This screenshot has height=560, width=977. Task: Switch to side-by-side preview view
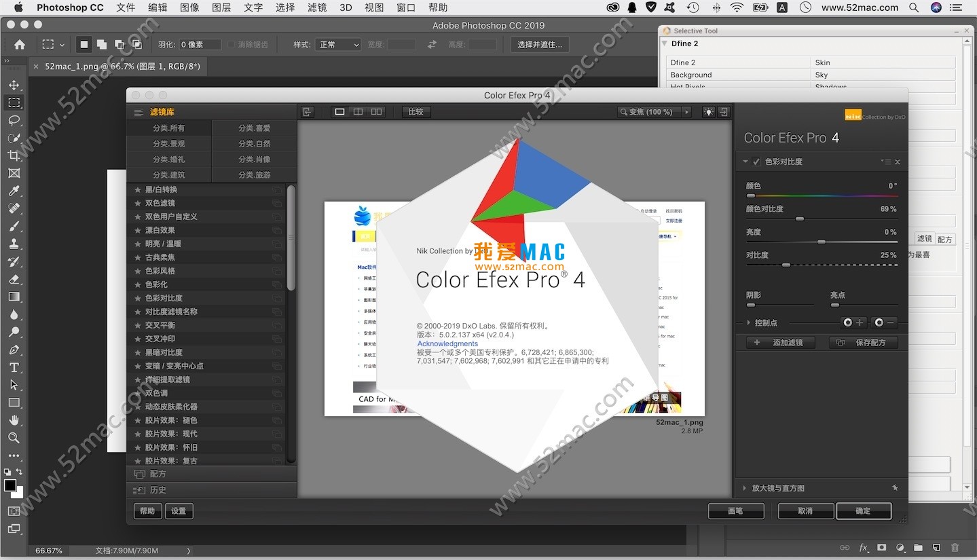click(377, 112)
